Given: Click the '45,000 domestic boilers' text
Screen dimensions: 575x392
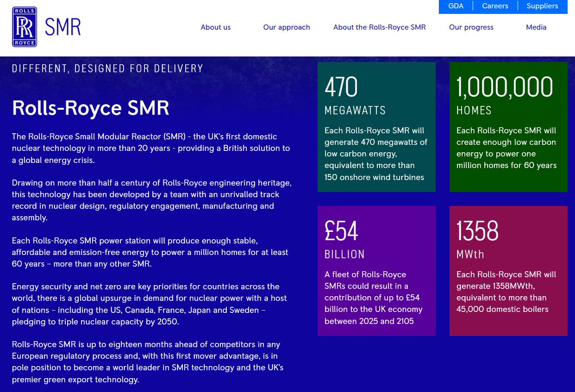Looking at the screenshot, I should point(503,309).
